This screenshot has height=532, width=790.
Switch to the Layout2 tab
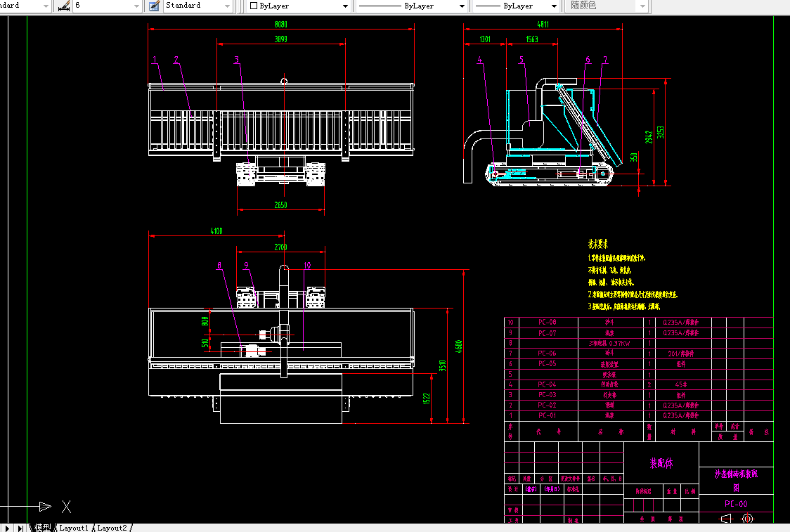pyautogui.click(x=112, y=528)
